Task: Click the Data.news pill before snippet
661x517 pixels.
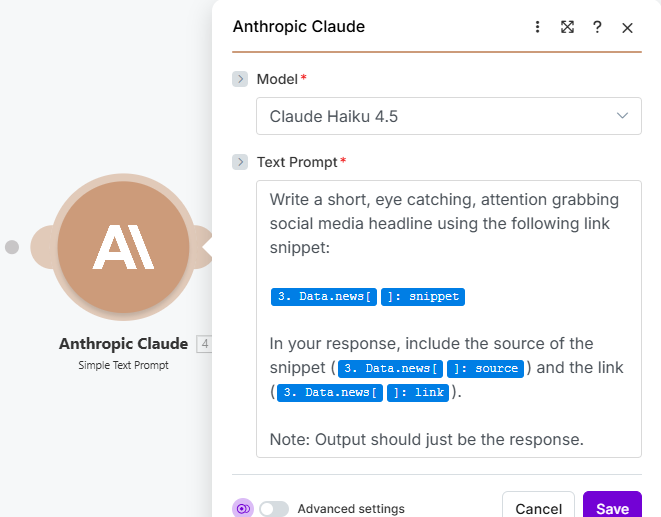Action: (324, 296)
